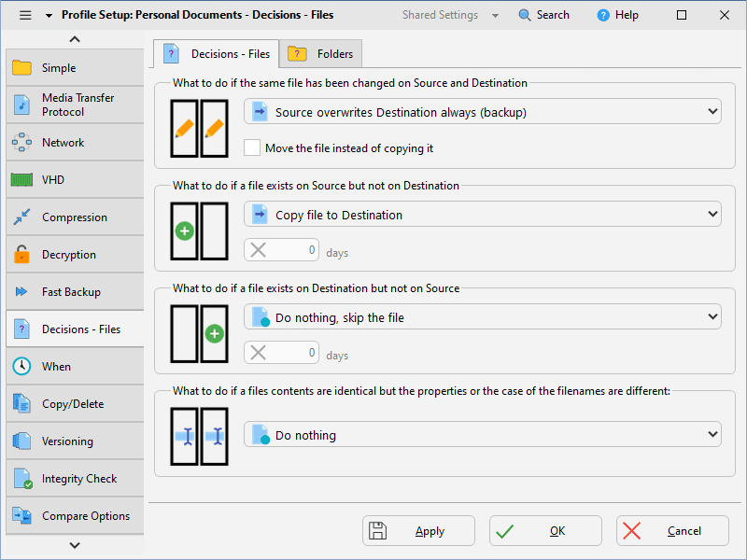Click days field under Do nothing, skip file
The height and width of the screenshot is (560, 747).
point(282,353)
